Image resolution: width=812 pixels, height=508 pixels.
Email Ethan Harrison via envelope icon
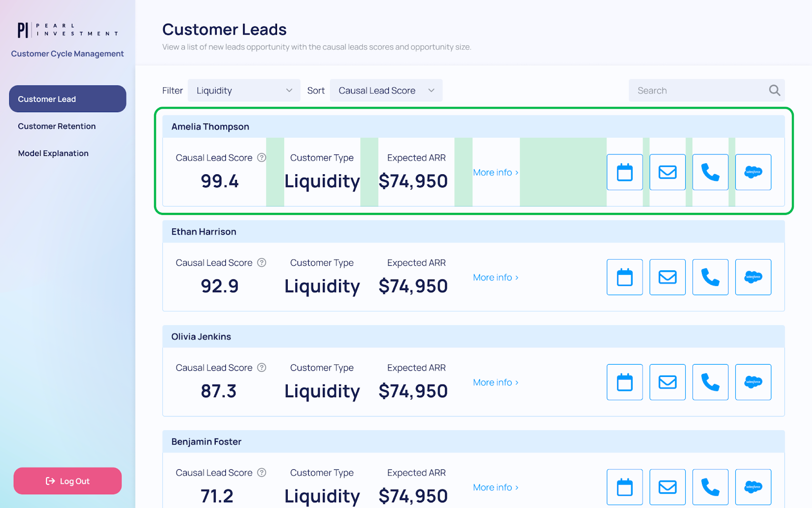[x=667, y=277]
